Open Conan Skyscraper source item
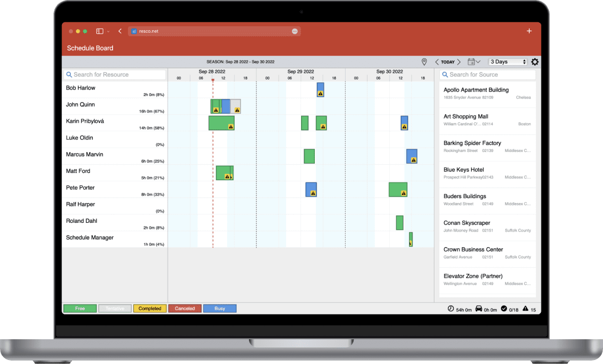Screen dimensions: 603x364 click(x=488, y=227)
